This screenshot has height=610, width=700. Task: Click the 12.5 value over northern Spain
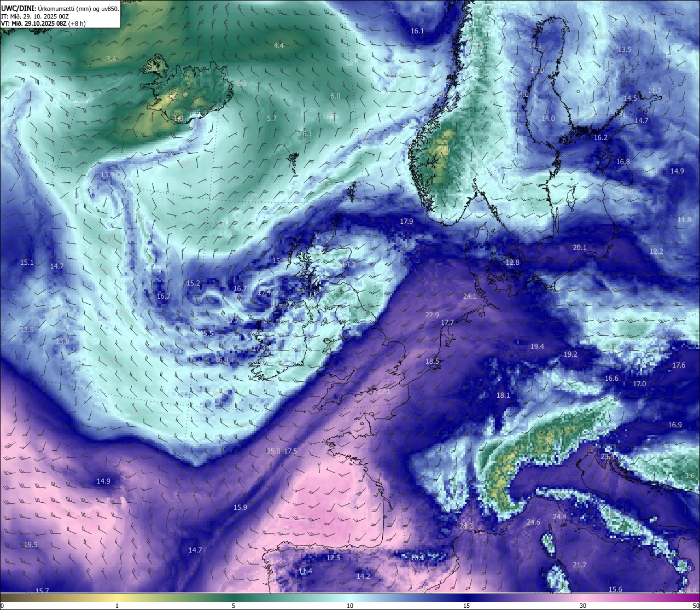(333, 557)
